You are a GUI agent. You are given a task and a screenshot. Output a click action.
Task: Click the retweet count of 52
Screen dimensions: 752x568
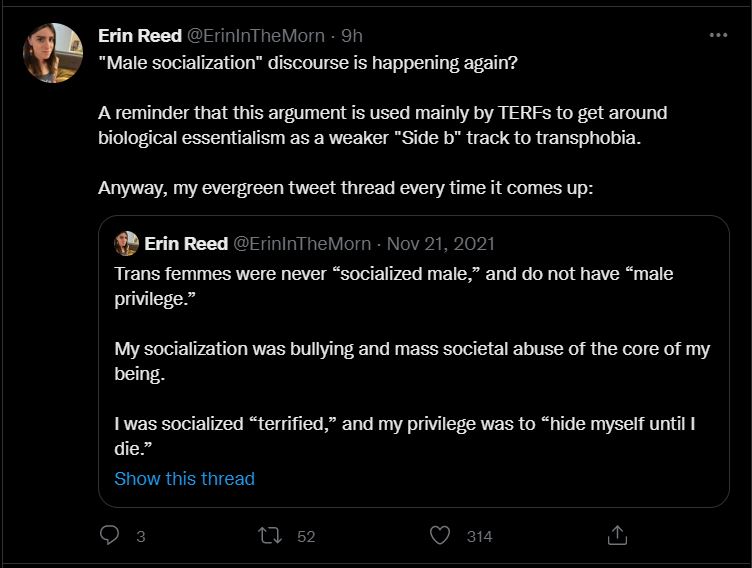pyautogui.click(x=306, y=537)
